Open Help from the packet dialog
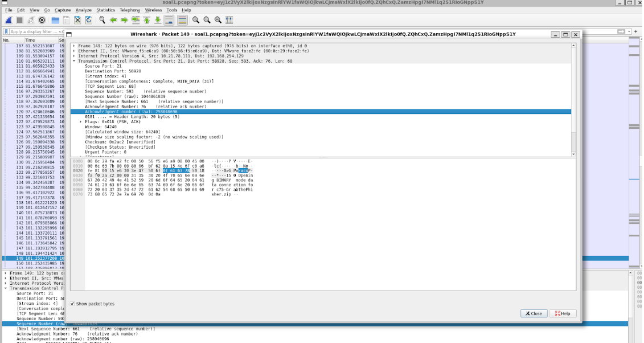This screenshot has width=644, height=343. click(563, 313)
